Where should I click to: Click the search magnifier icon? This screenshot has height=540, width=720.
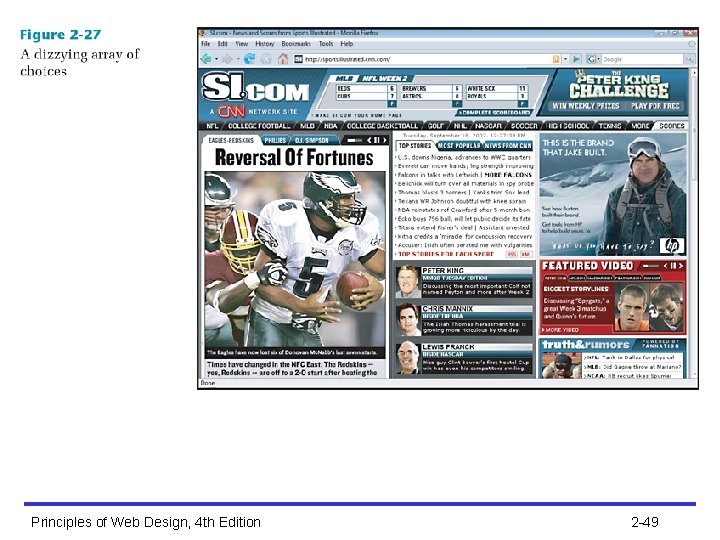point(689,59)
